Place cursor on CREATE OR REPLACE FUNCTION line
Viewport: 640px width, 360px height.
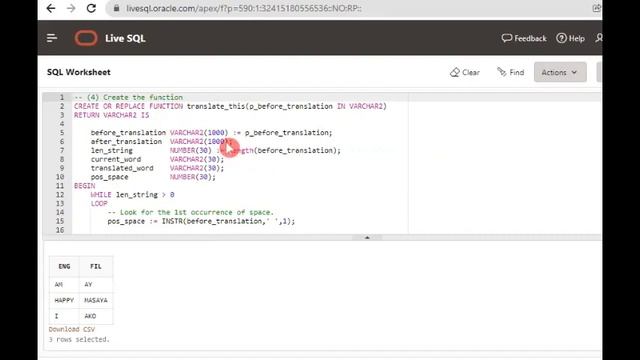[x=230, y=106]
